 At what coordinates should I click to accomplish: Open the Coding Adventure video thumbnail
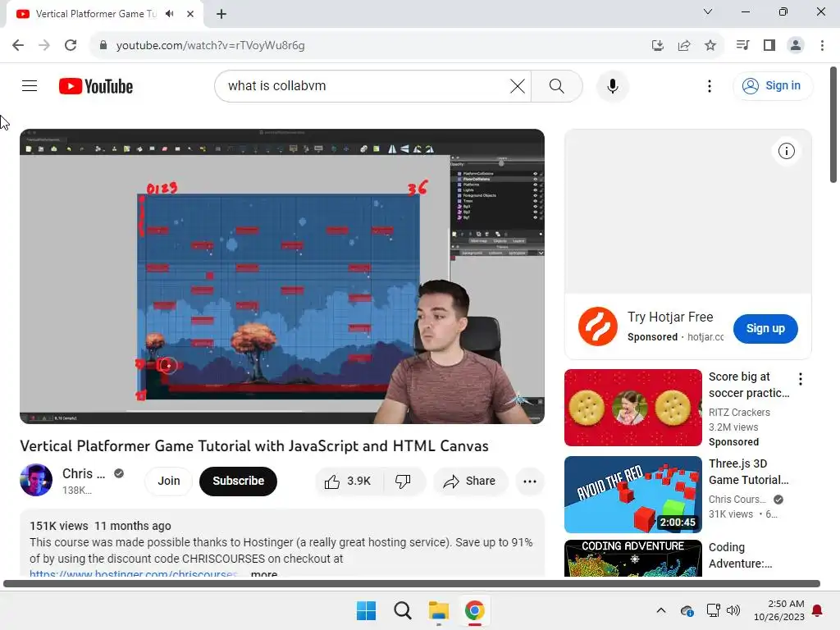(x=632, y=558)
